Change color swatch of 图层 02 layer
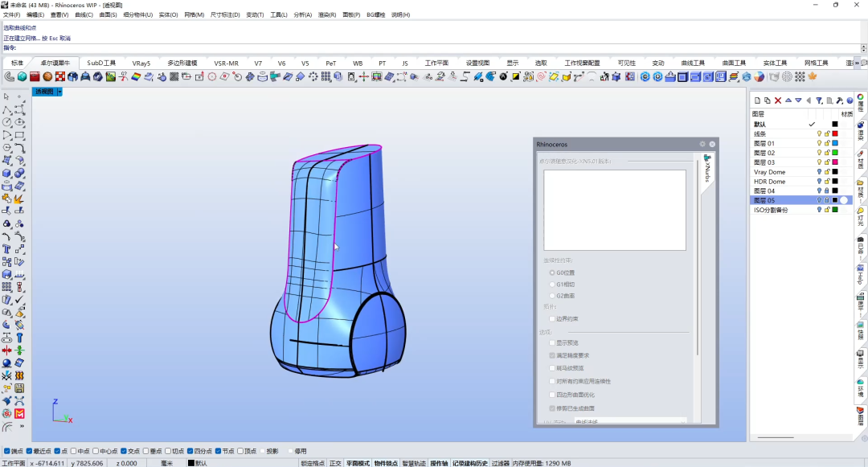 (x=835, y=153)
